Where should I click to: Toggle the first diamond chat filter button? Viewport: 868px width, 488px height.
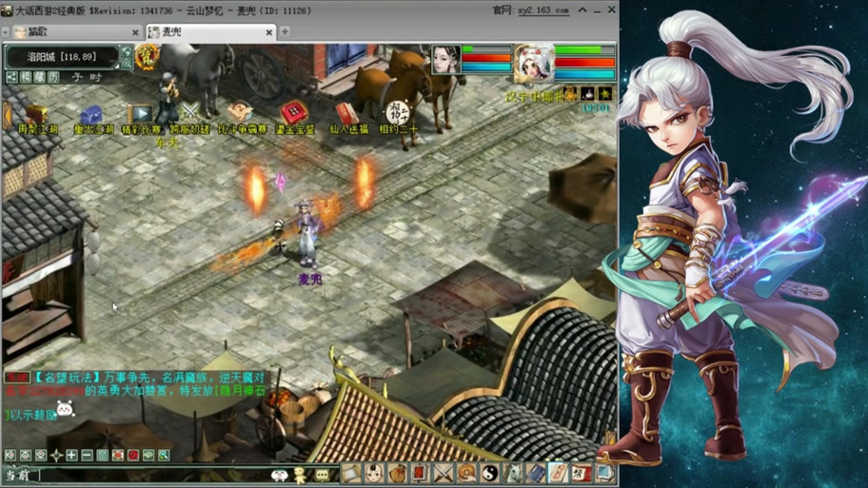coord(10,456)
